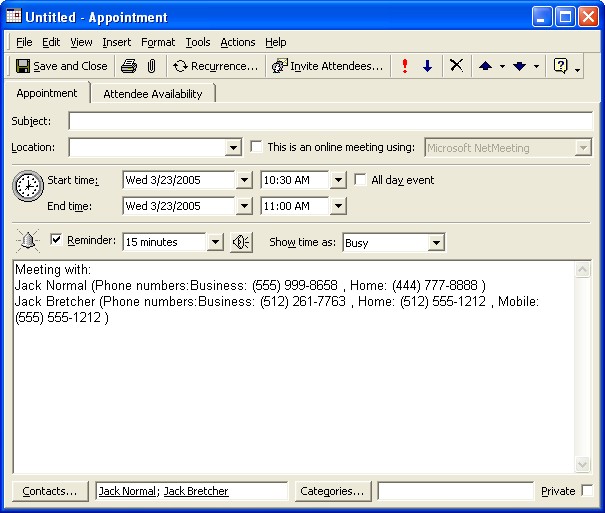Click into the Subject text field
The height and width of the screenshot is (513, 605).
(330, 121)
